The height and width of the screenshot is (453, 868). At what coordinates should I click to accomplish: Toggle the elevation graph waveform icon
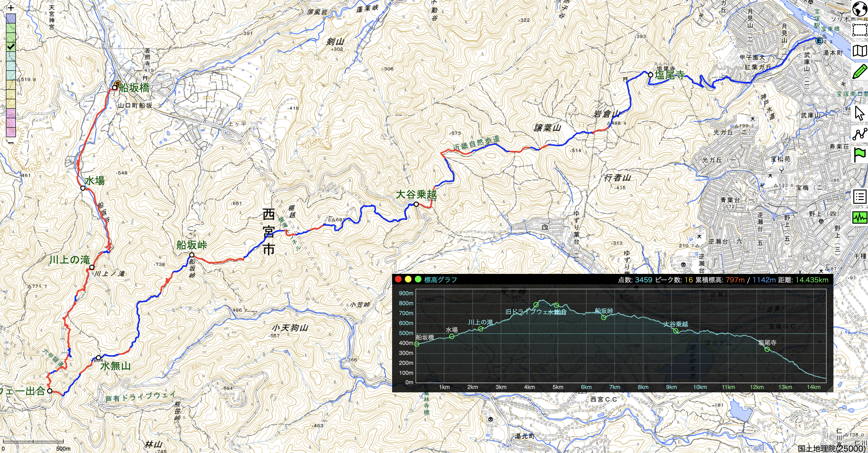point(859,217)
